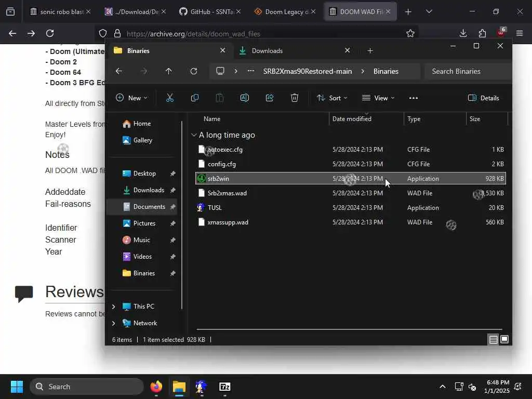The image size is (532, 399).
Task: Switch to large thumbnails view icon in status bar
Action: pyautogui.click(x=504, y=339)
